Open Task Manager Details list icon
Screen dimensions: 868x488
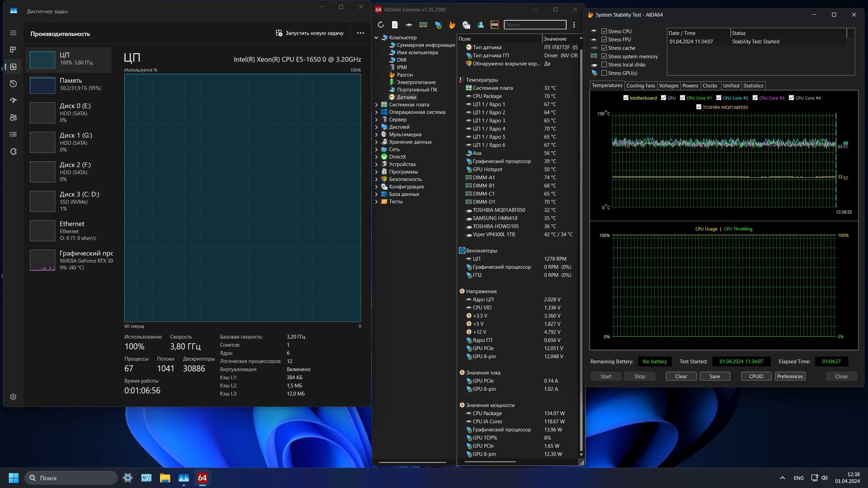(13, 135)
